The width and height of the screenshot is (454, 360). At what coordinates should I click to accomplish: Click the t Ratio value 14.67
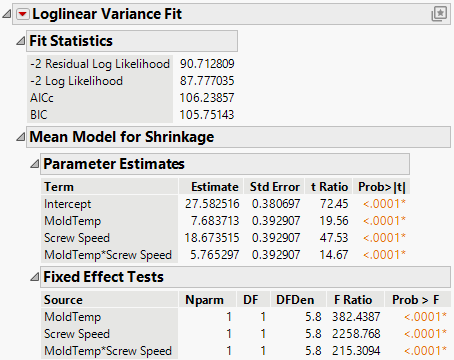334,255
